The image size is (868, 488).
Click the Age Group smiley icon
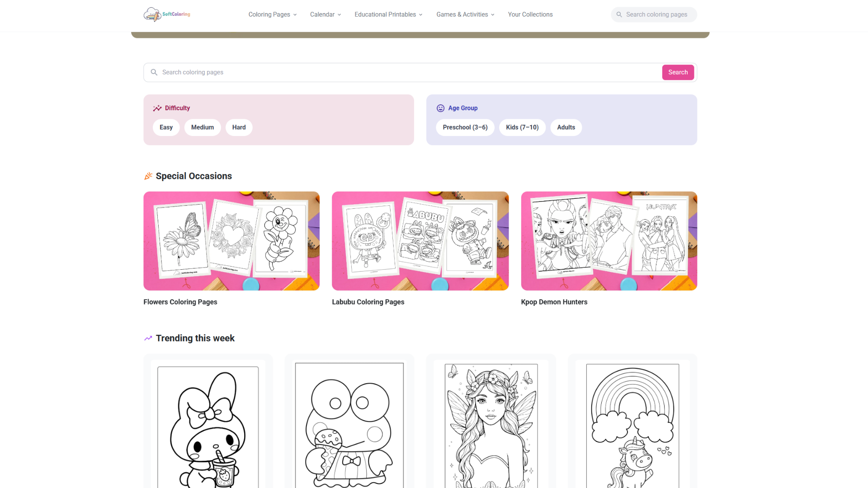440,108
